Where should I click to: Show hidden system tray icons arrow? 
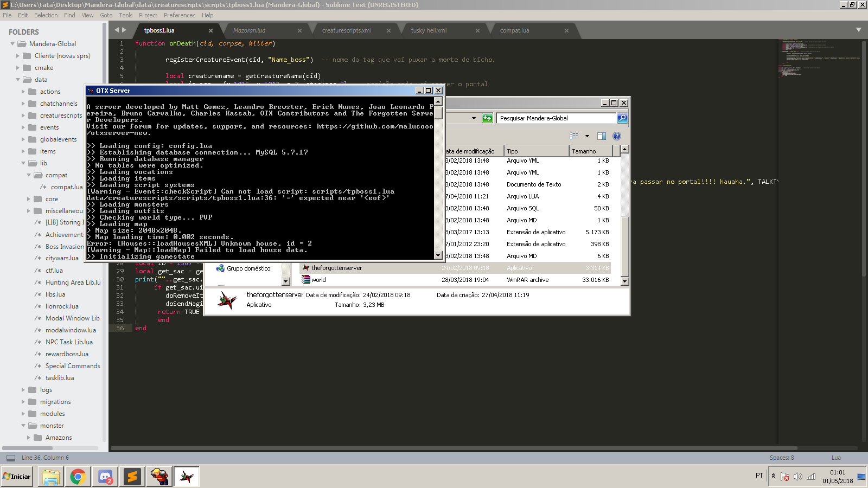(773, 476)
